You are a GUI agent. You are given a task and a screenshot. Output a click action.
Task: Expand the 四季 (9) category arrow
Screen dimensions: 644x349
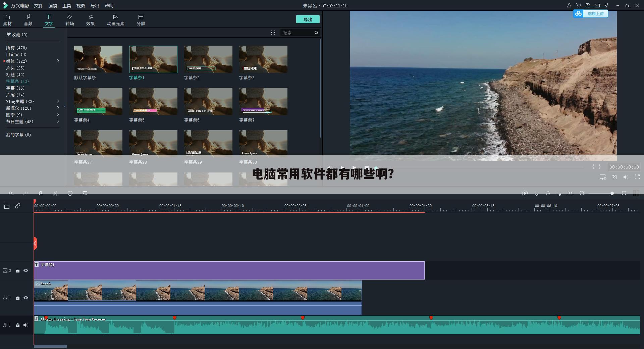click(x=58, y=115)
